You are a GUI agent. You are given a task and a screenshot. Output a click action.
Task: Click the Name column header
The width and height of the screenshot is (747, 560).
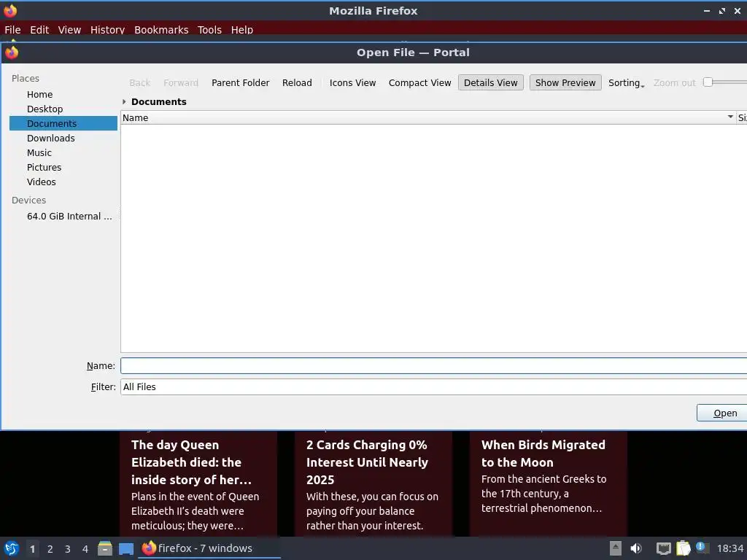click(x=427, y=117)
